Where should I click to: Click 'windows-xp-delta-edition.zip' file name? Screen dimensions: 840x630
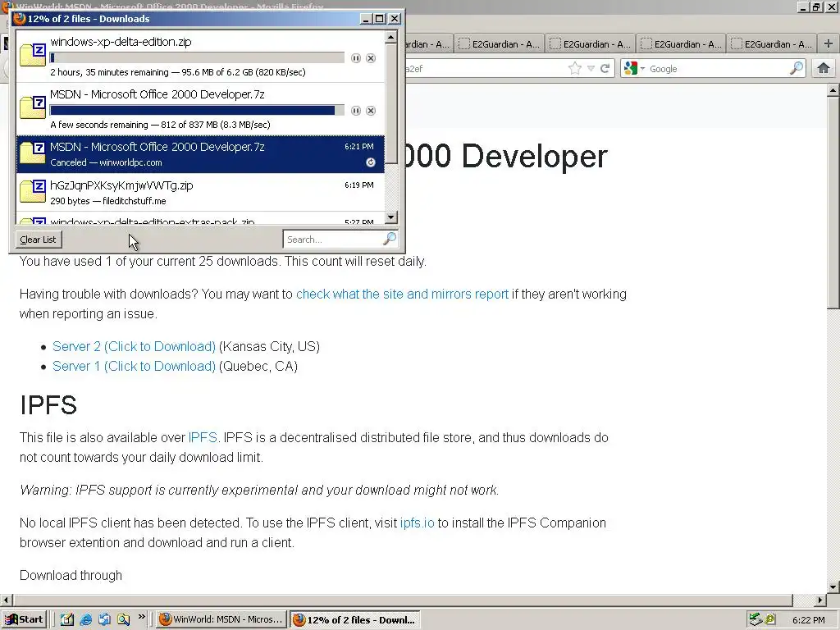[x=121, y=42]
